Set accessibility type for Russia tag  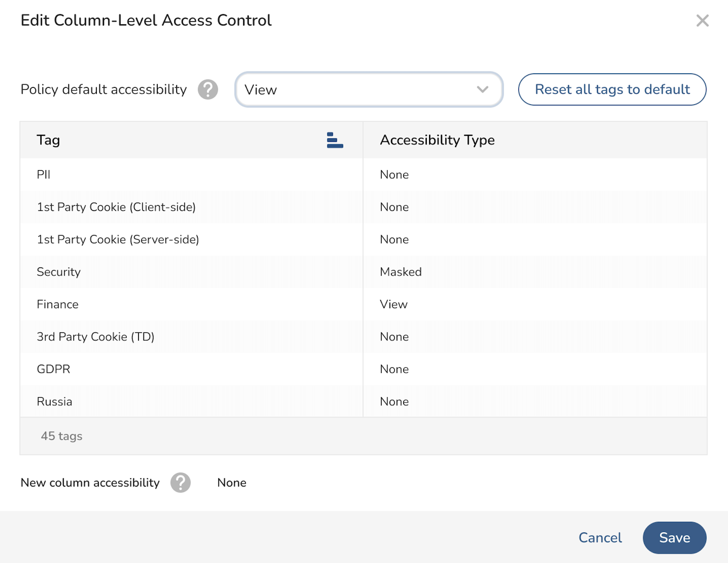(x=394, y=402)
